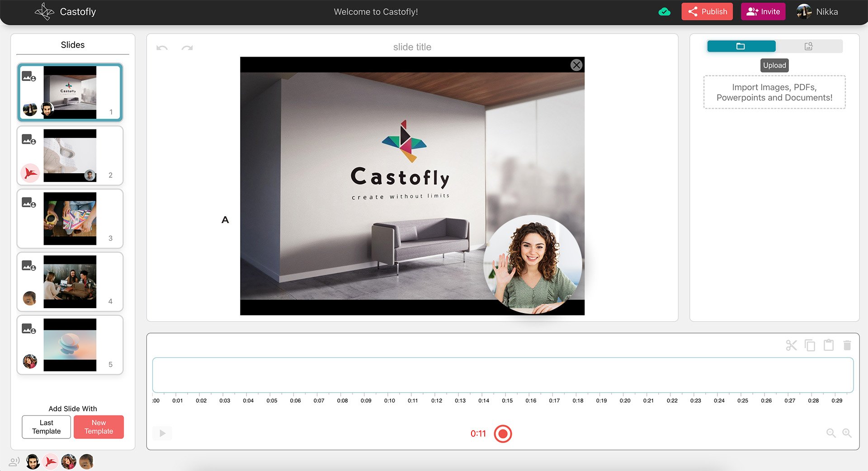
Task: Click the user avatar on slide 5
Action: [30, 362]
